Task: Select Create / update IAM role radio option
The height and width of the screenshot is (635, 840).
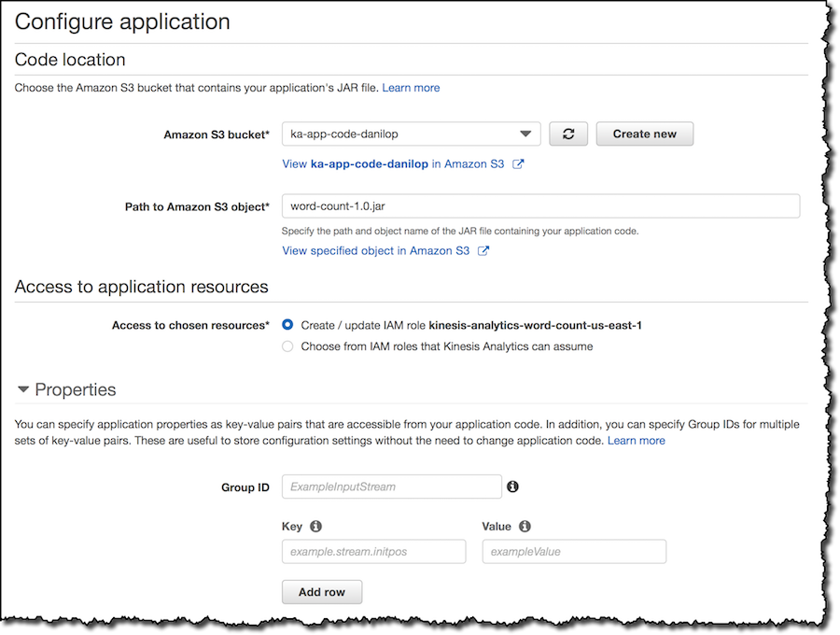Action: tap(287, 325)
